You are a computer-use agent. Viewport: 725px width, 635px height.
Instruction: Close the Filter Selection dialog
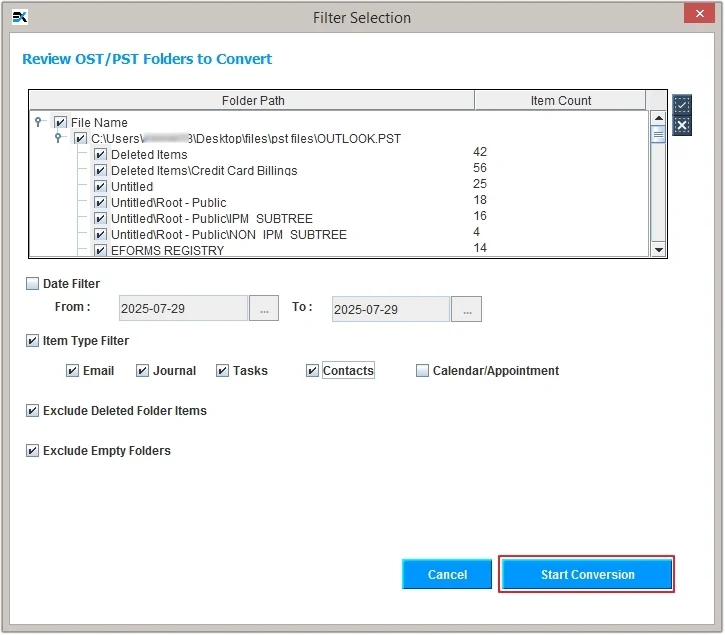(x=699, y=13)
